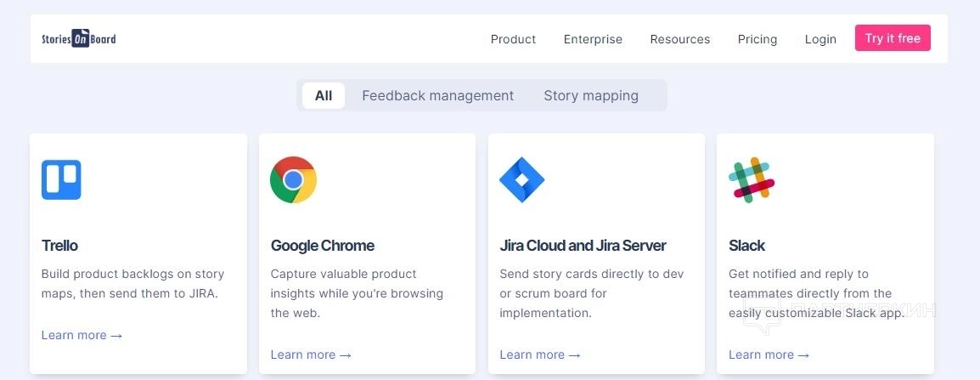Image resolution: width=980 pixels, height=380 pixels.
Task: Click the Jira Cloud and Jira Server heading
Action: (x=583, y=246)
